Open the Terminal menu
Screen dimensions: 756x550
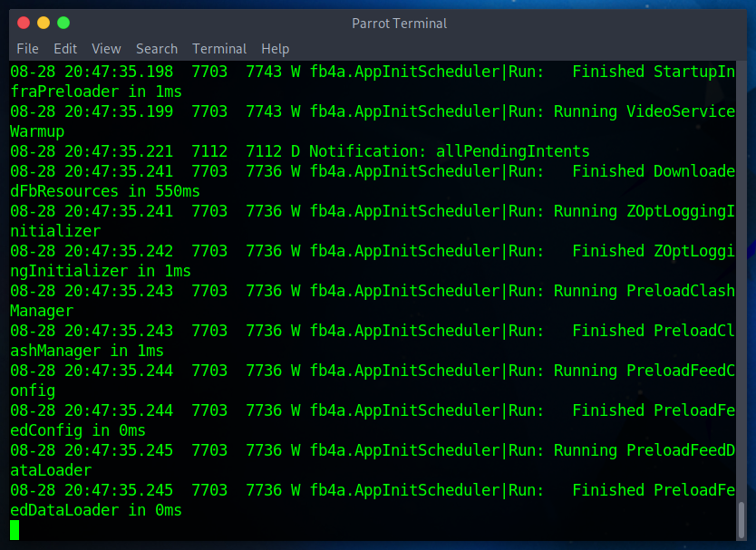point(218,49)
